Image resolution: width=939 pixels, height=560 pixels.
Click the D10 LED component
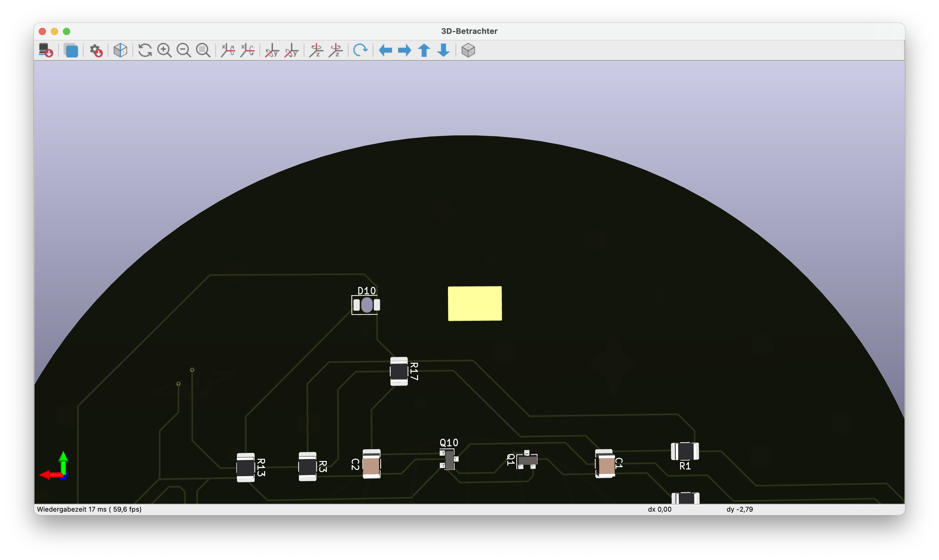(x=366, y=305)
